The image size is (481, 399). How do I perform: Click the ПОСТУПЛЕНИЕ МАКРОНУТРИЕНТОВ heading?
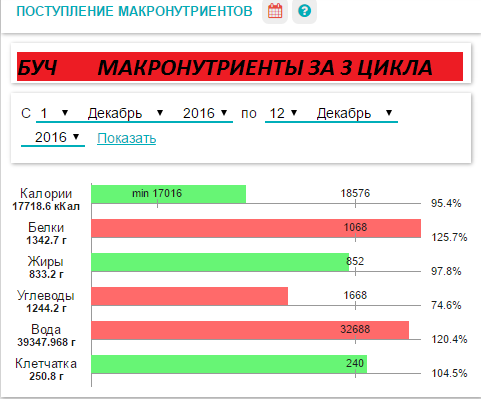134,11
